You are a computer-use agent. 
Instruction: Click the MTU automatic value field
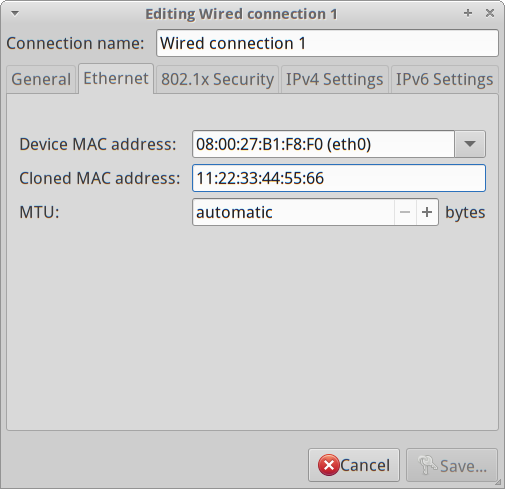coord(293,212)
